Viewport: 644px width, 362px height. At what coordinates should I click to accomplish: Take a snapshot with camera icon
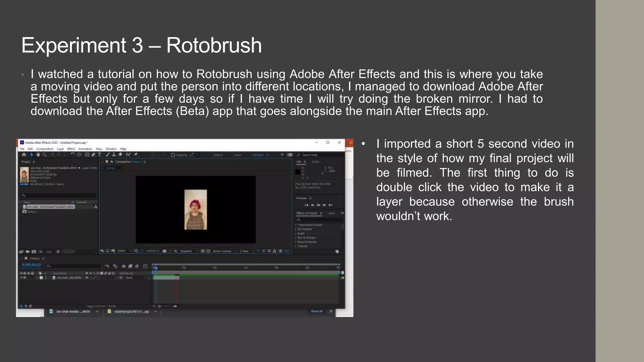pyautogui.click(x=164, y=251)
